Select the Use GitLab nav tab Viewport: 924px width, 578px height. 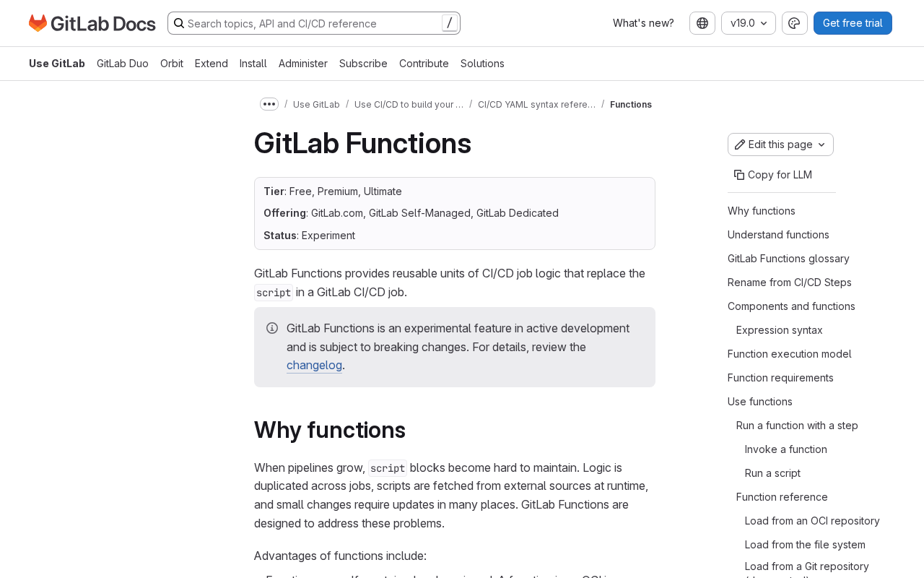click(x=57, y=64)
